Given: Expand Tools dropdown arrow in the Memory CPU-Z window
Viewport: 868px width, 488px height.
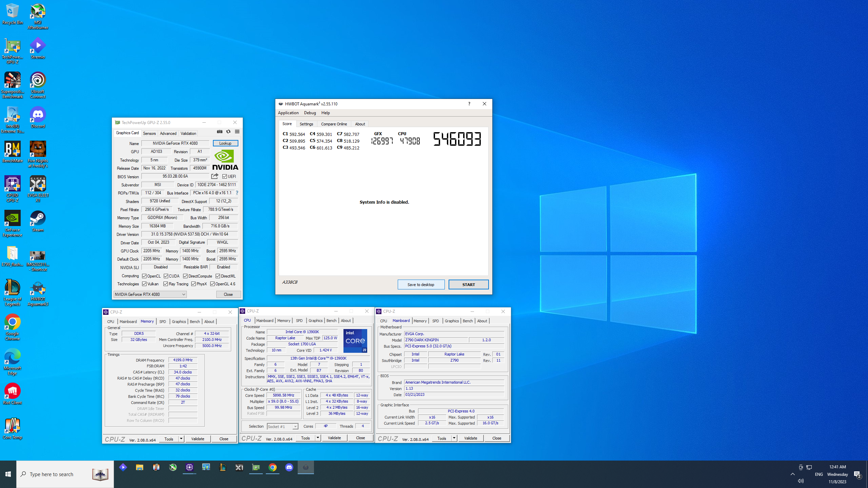Looking at the screenshot, I should (x=181, y=439).
